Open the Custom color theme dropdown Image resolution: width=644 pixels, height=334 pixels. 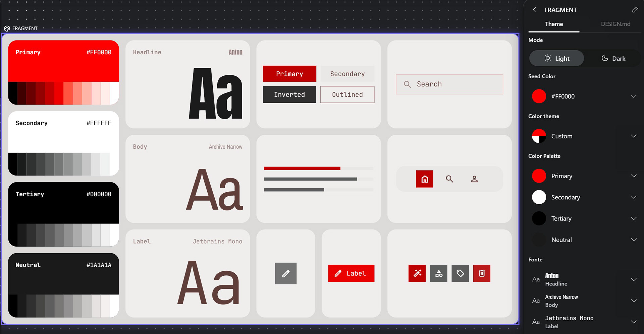click(584, 136)
